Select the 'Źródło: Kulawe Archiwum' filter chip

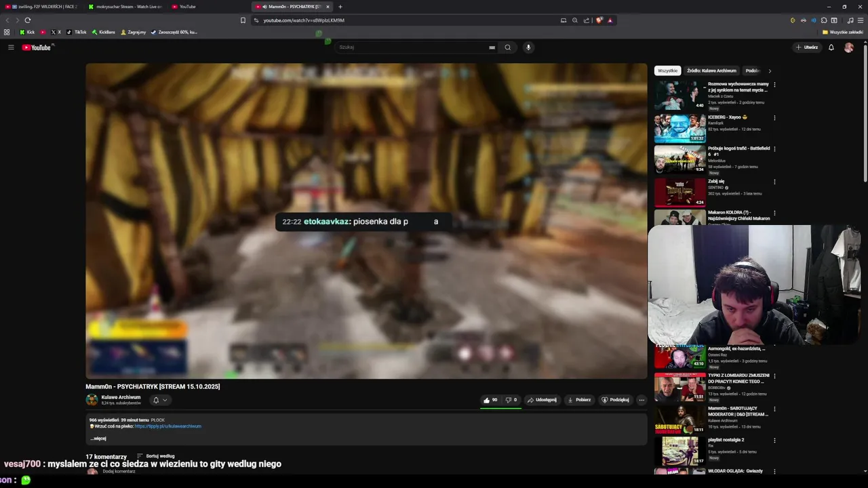tap(711, 70)
